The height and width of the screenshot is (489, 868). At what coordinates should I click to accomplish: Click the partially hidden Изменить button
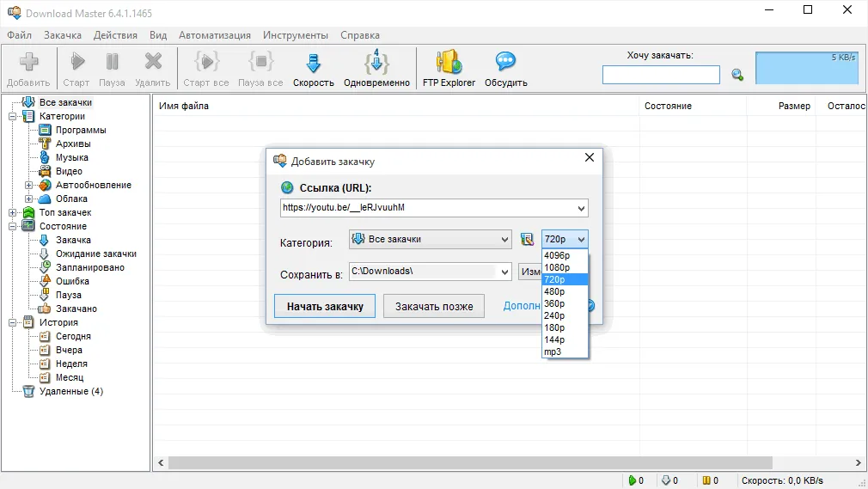[529, 272]
